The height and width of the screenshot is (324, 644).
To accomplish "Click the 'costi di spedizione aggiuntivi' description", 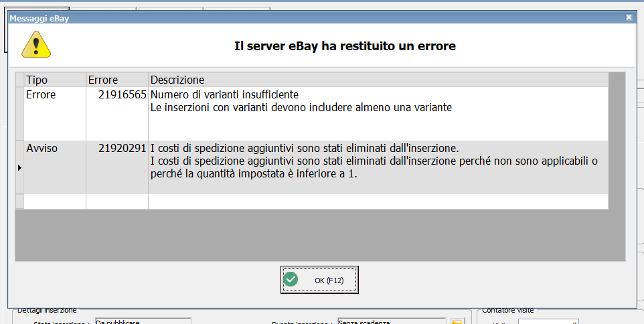I will pos(378,167).
